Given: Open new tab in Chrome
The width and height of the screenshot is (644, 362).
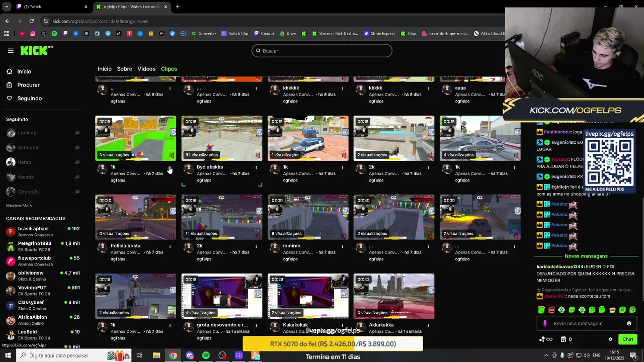Looking at the screenshot, I should pos(178,7).
